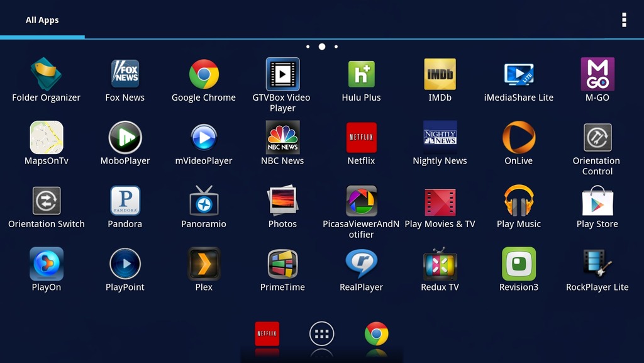Open the MapsOnTv app
The image size is (644, 363).
(x=47, y=138)
